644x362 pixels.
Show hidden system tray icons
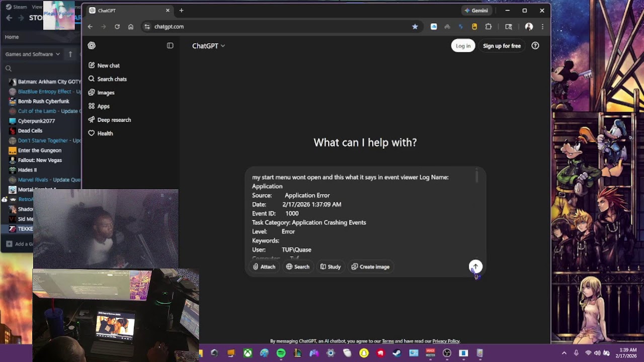tap(564, 353)
